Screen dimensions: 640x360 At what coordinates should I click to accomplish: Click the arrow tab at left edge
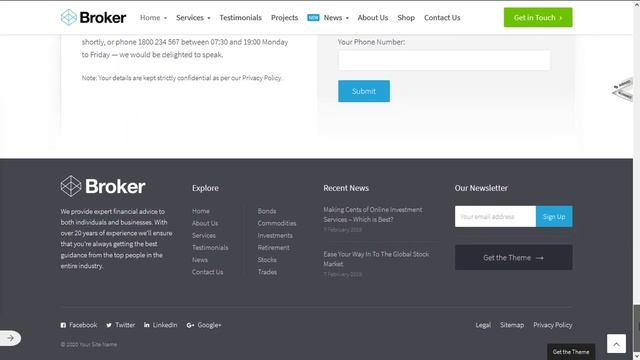click(x=10, y=338)
